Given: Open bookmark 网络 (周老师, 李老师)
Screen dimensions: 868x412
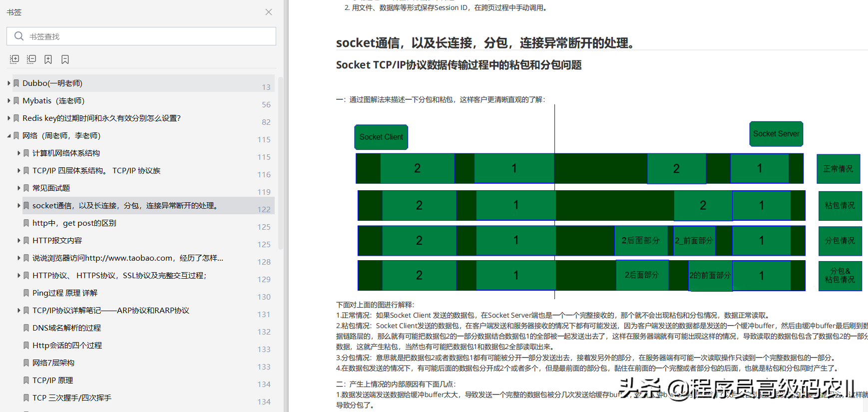Looking at the screenshot, I should (x=61, y=135).
